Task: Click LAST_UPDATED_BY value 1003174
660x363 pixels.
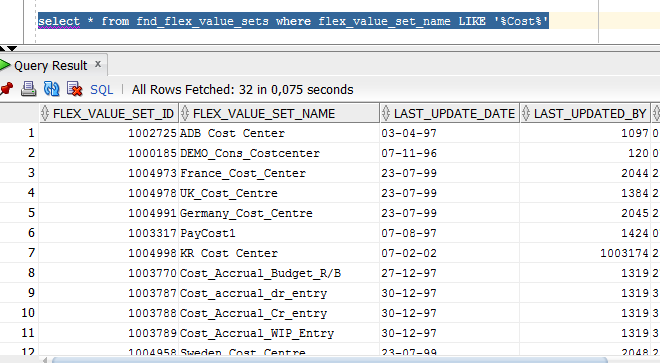Action: 585,253
